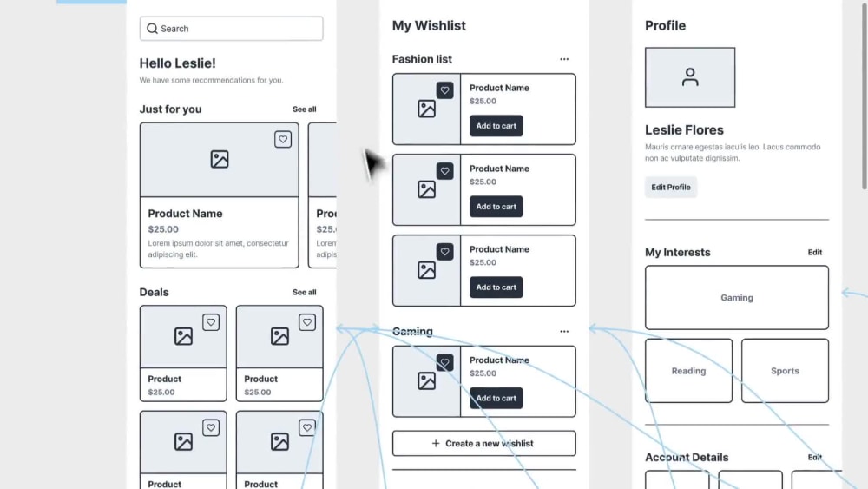
Task: Click the My Wishlist title
Action: (429, 25)
